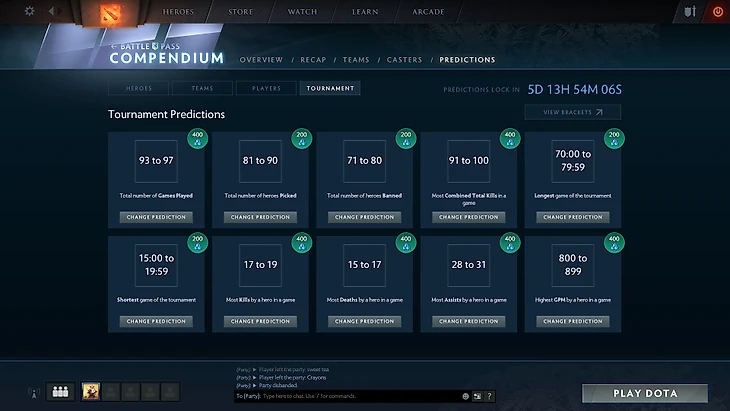Open the Heroes top menu
This screenshot has width=730, height=411.
(x=178, y=12)
